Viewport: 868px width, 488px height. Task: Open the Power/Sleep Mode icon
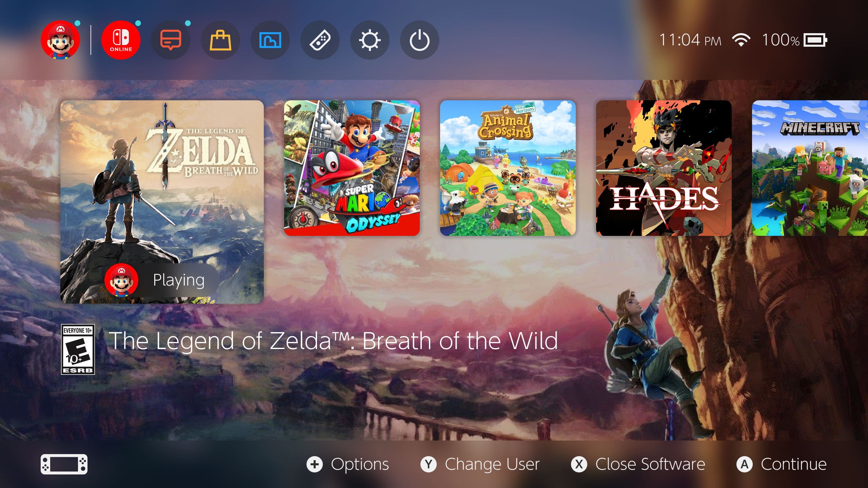(x=420, y=40)
